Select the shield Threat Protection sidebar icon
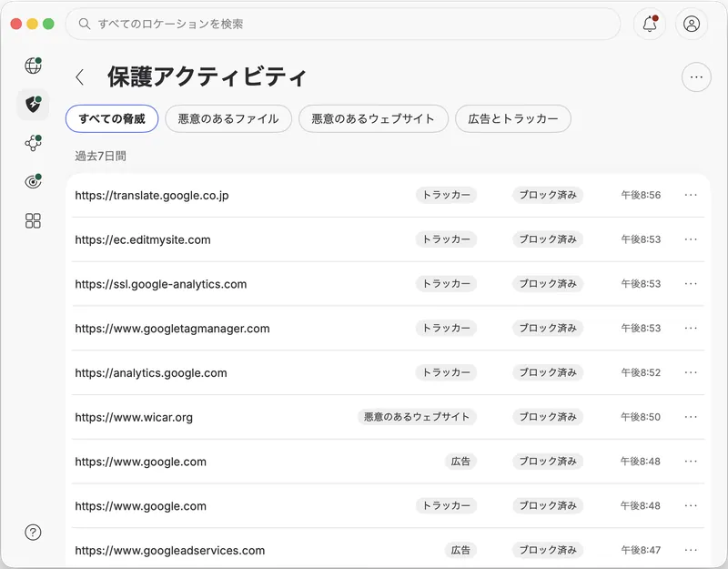The width and height of the screenshot is (728, 569). coord(33,105)
